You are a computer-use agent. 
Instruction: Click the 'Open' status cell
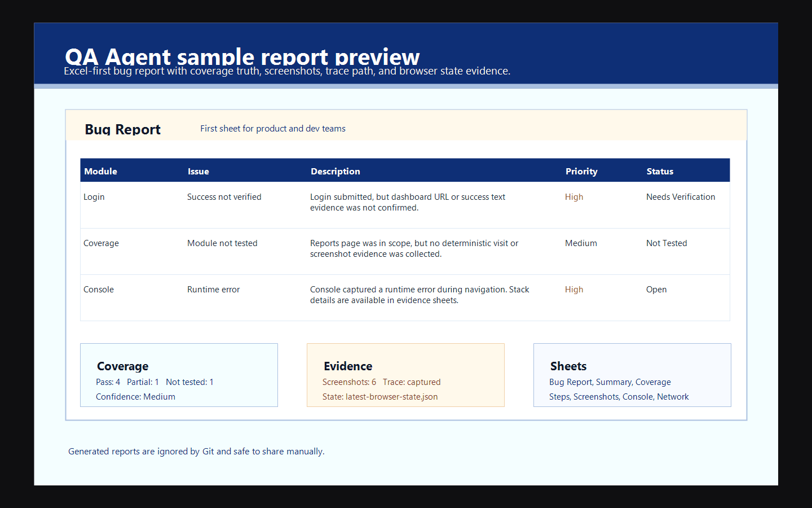click(656, 290)
